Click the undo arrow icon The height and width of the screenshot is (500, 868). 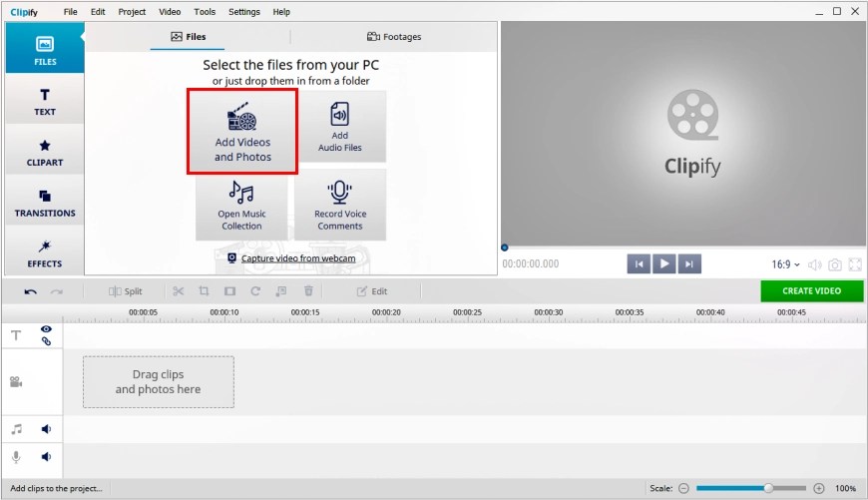31,291
